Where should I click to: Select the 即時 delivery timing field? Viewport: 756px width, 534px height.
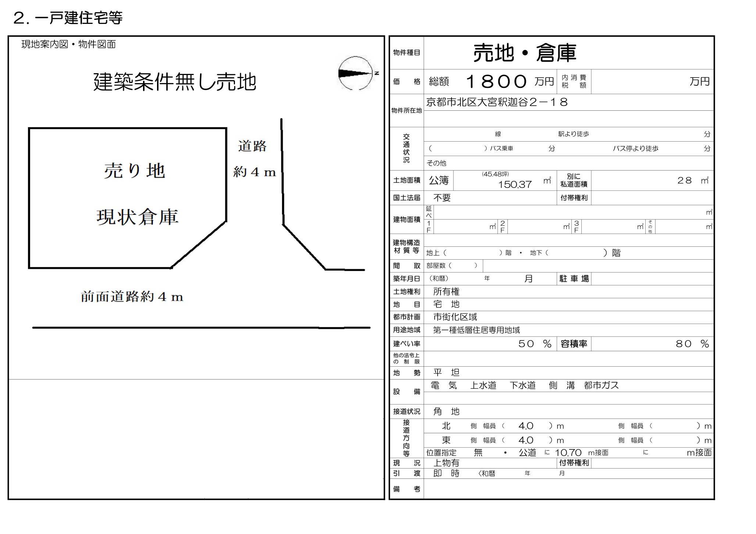point(446,473)
